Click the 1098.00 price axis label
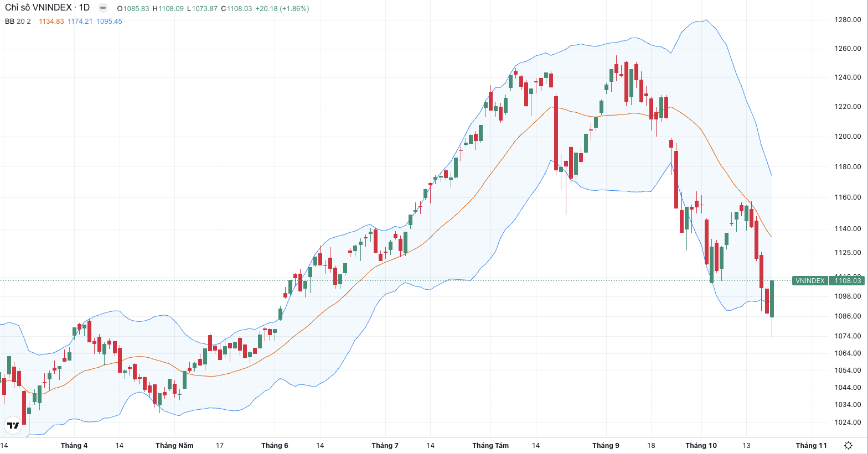This screenshot has width=868, height=454. pyautogui.click(x=848, y=296)
